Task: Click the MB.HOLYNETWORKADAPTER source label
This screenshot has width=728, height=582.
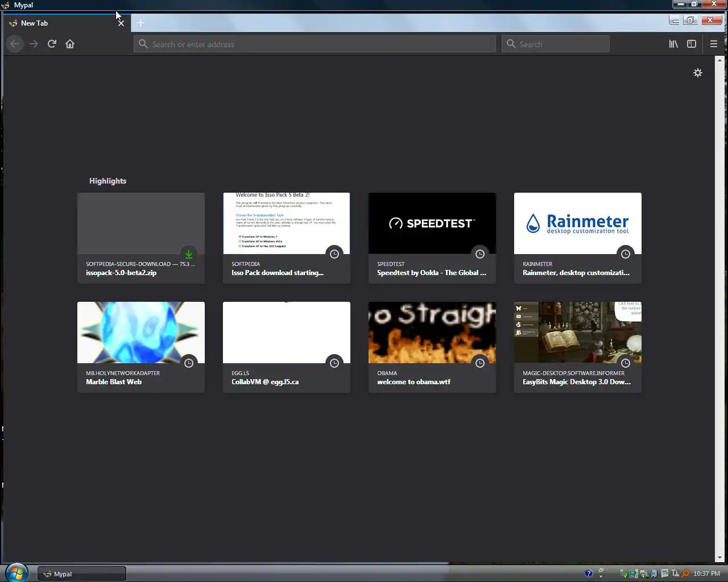Action: pyautogui.click(x=123, y=373)
